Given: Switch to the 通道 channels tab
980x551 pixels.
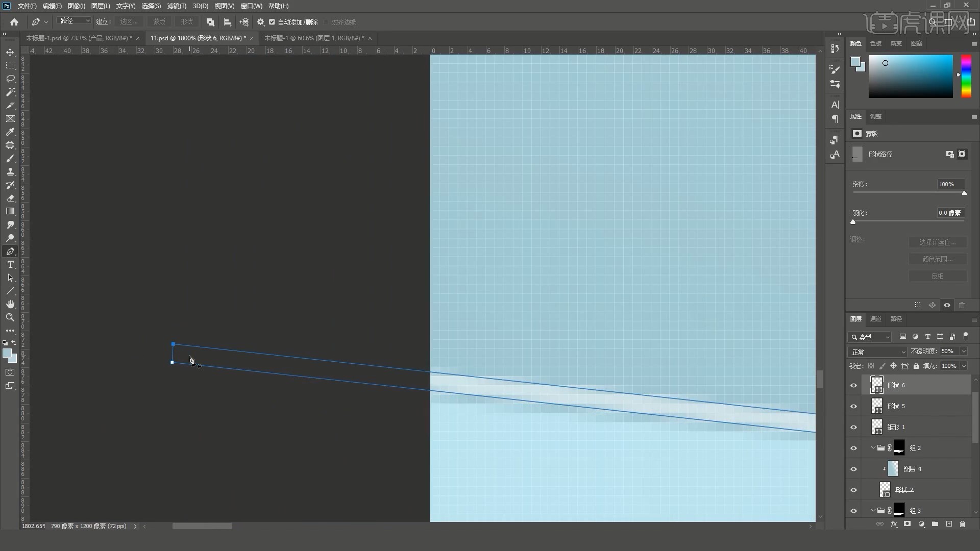Looking at the screenshot, I should pos(876,319).
